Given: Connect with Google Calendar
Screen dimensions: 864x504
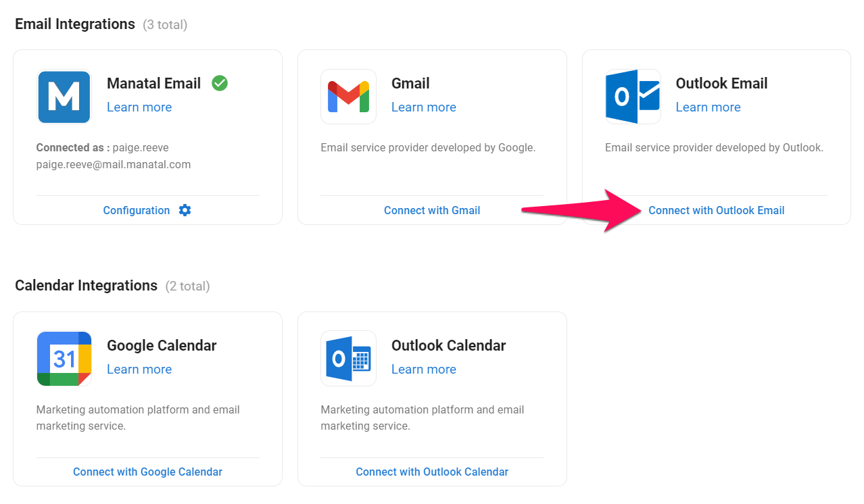Looking at the screenshot, I should (147, 472).
